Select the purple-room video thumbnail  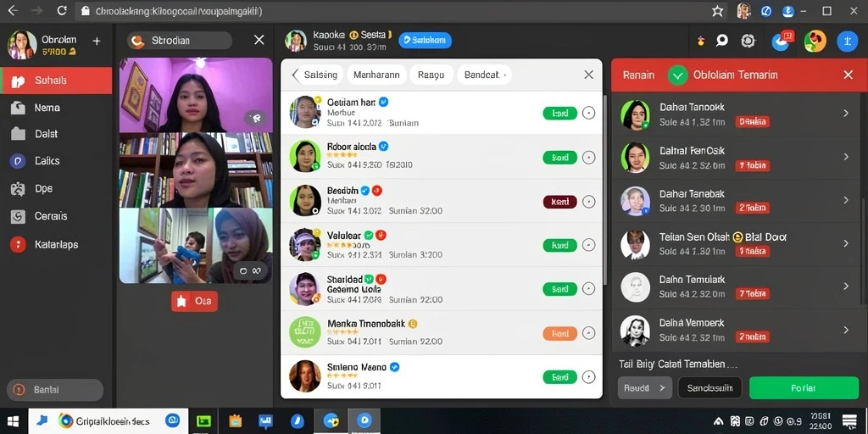pyautogui.click(x=196, y=95)
